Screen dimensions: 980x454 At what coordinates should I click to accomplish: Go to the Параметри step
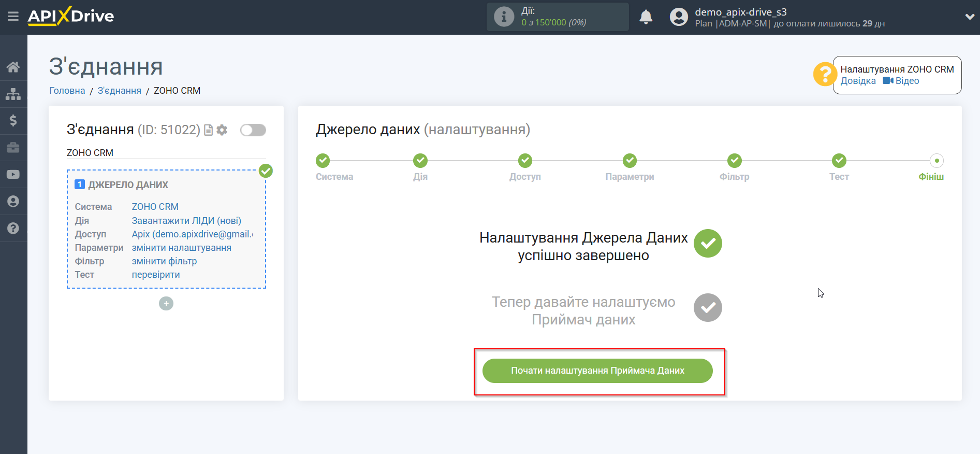click(630, 161)
